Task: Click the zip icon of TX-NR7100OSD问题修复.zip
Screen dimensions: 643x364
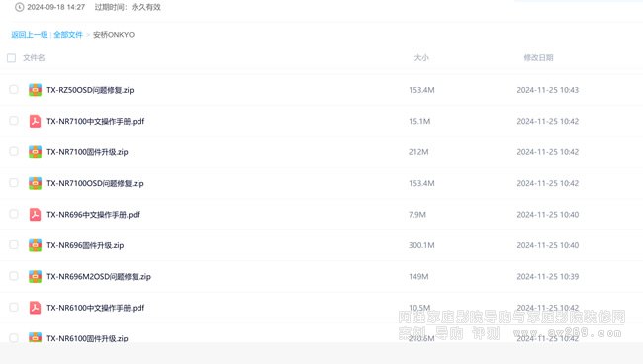Action: point(35,183)
